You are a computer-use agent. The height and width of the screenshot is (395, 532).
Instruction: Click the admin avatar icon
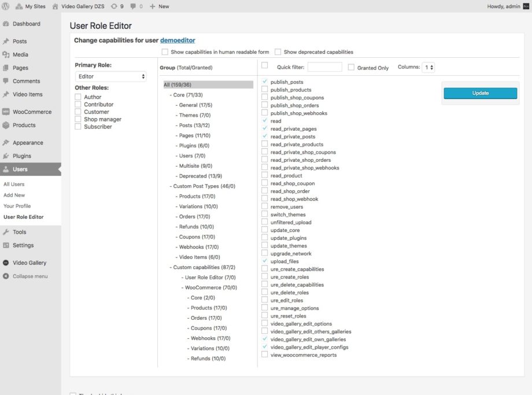526,6
